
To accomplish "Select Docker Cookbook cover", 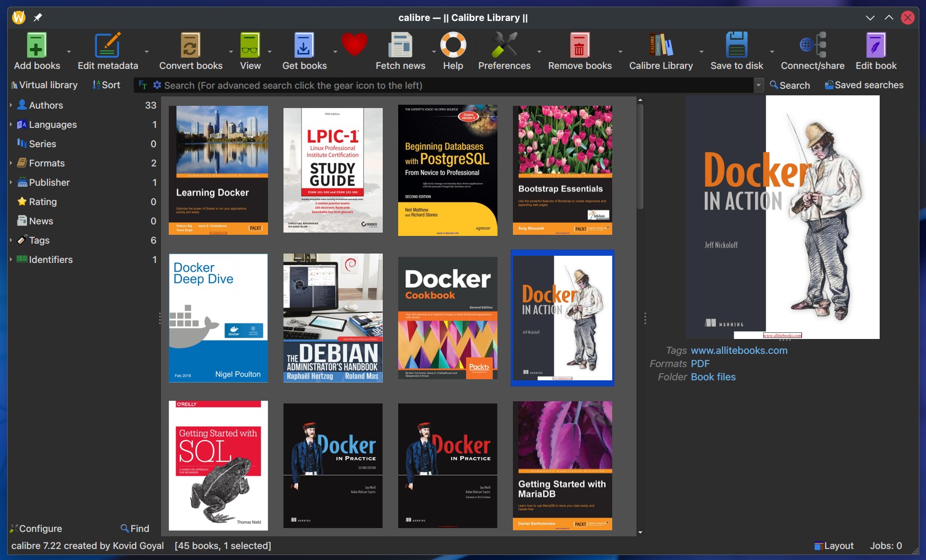I will (448, 318).
